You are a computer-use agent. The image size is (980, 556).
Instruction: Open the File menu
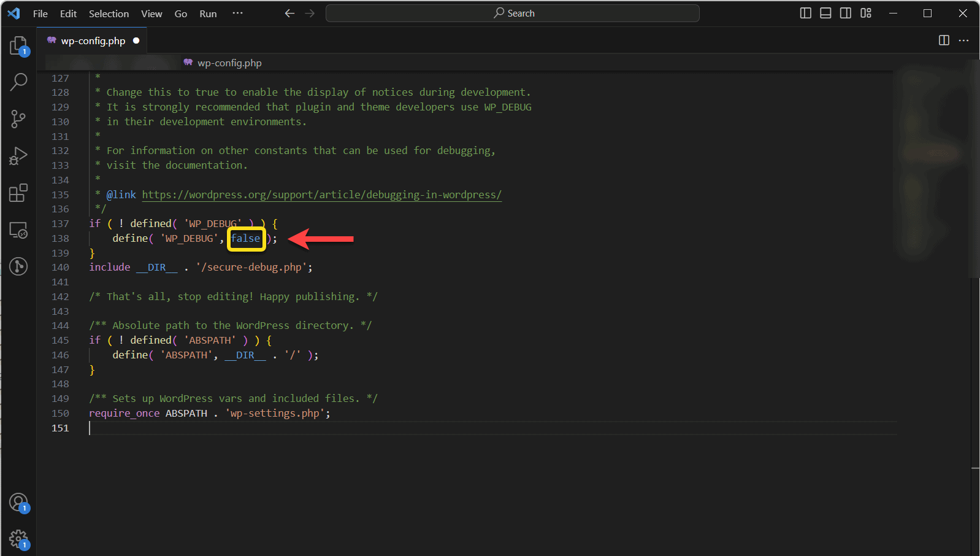coord(40,14)
